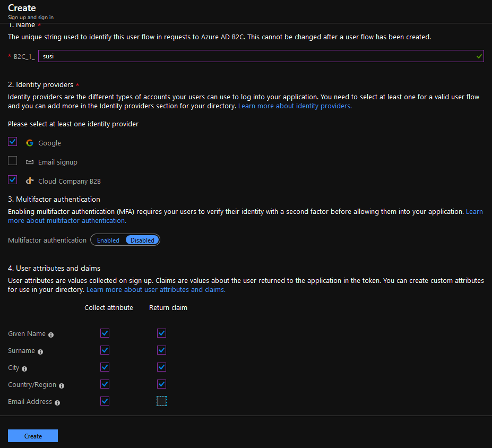The width and height of the screenshot is (492, 448).
Task: Uncheck Collect attribute for City
Action: (x=105, y=367)
